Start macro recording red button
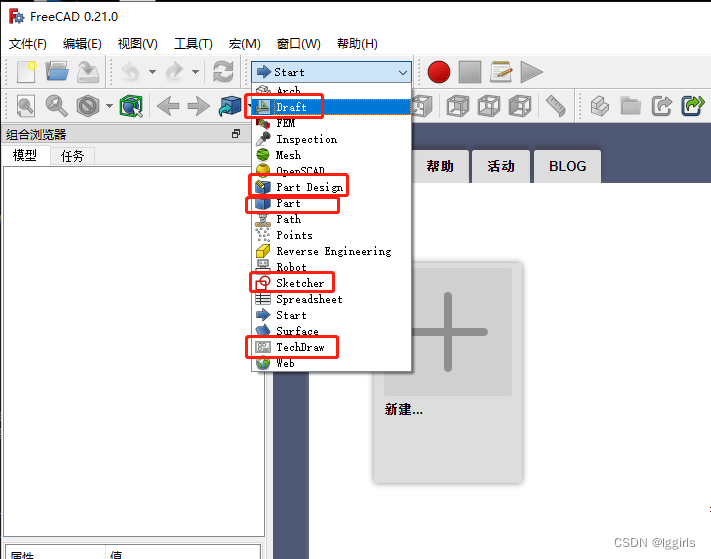The width and height of the screenshot is (711, 559). coord(438,72)
